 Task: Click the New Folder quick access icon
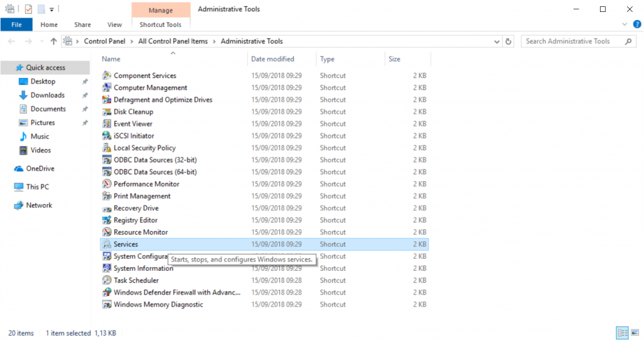click(41, 9)
